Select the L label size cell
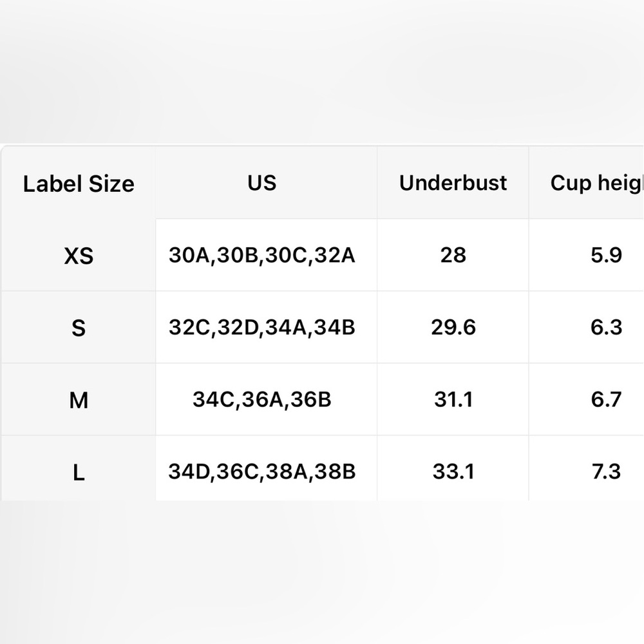The width and height of the screenshot is (644, 644). pos(79,468)
